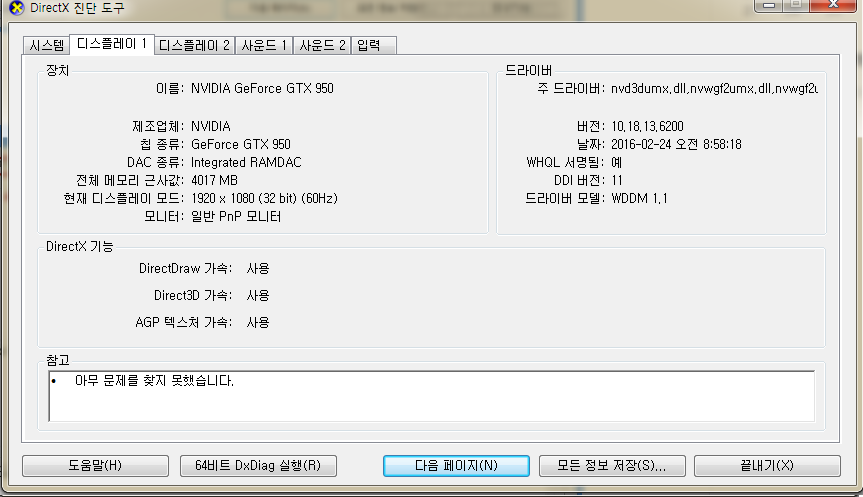Click inside the 참고 notes text box
This screenshot has height=497, width=863.
tap(431, 396)
